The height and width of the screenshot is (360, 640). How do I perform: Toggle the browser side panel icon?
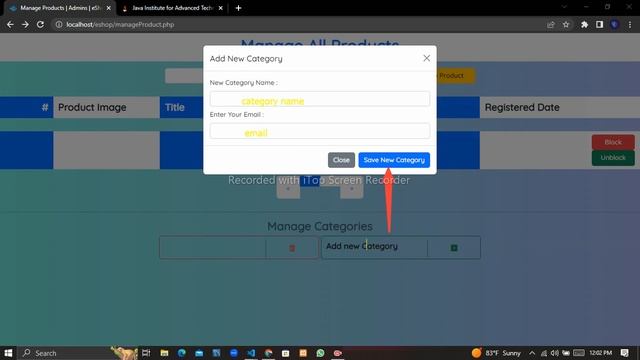(x=599, y=24)
